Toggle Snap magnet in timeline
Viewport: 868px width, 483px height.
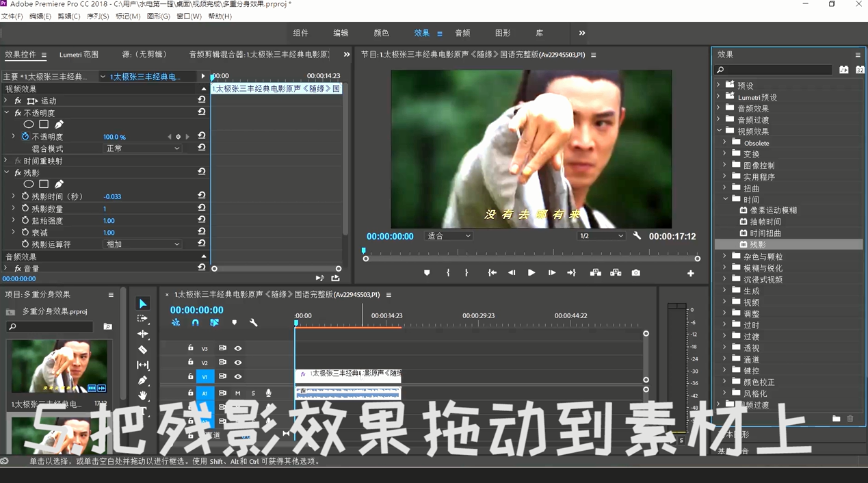(195, 322)
